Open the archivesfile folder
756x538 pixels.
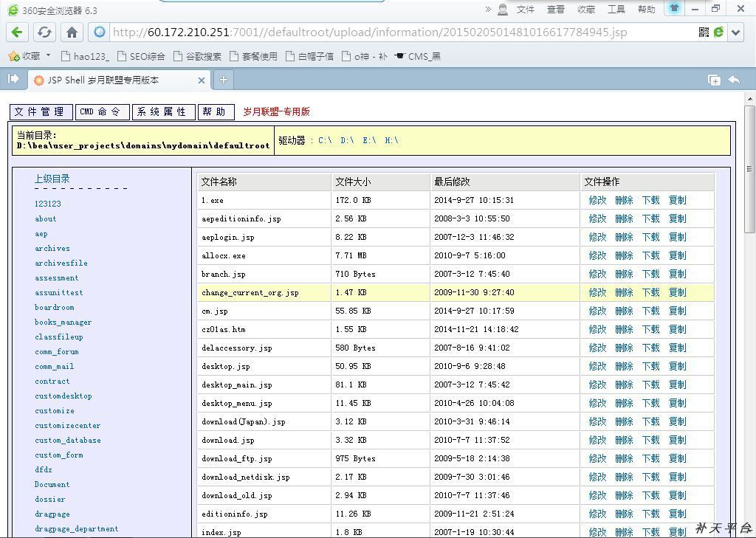tap(61, 263)
